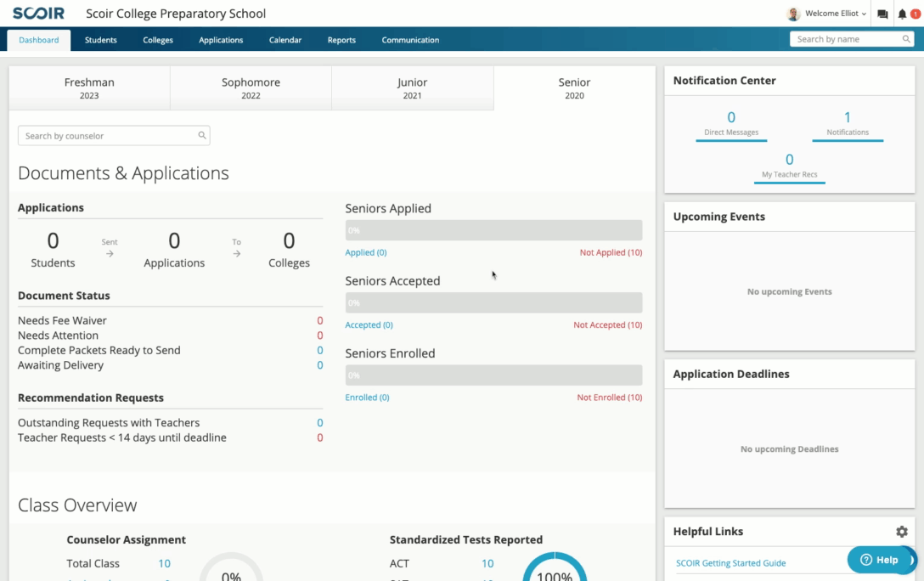Click the SCOIR logo
The height and width of the screenshot is (581, 924).
coord(38,13)
